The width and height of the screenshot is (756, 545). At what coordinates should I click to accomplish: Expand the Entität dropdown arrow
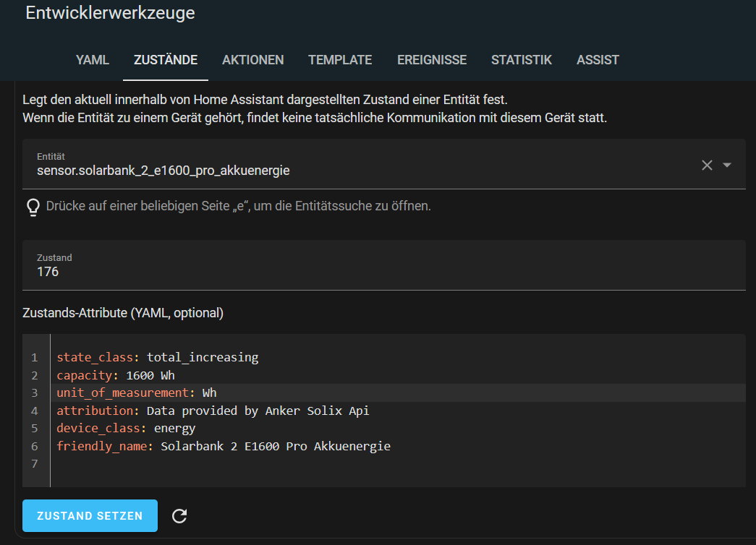727,166
